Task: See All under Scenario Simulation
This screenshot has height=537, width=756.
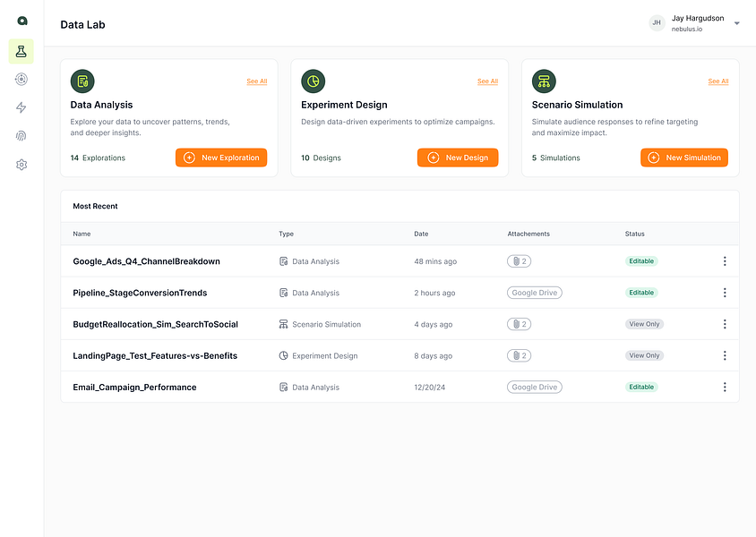Action: [x=718, y=81]
